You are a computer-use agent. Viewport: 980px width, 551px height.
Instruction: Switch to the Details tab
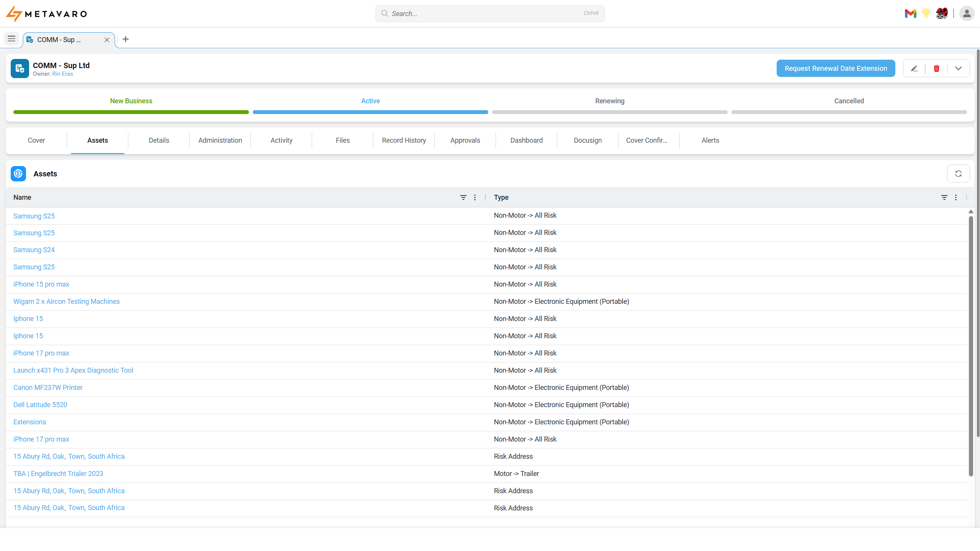[x=159, y=140]
